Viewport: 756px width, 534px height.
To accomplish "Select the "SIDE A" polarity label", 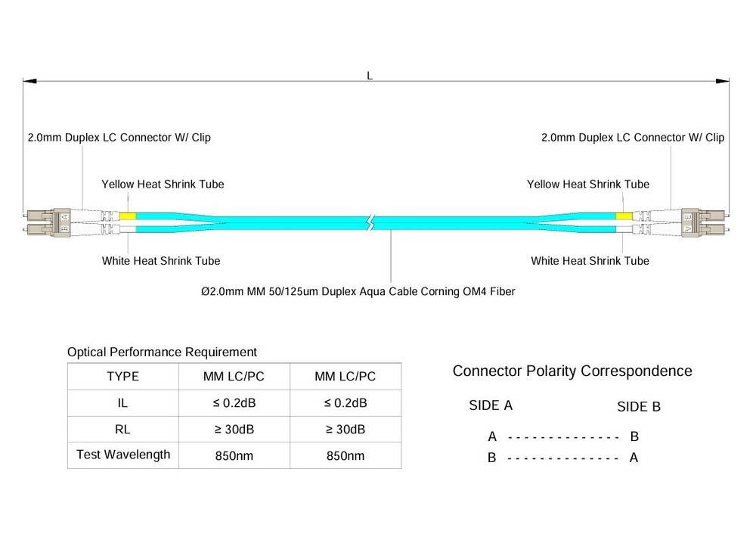I will (x=491, y=405).
